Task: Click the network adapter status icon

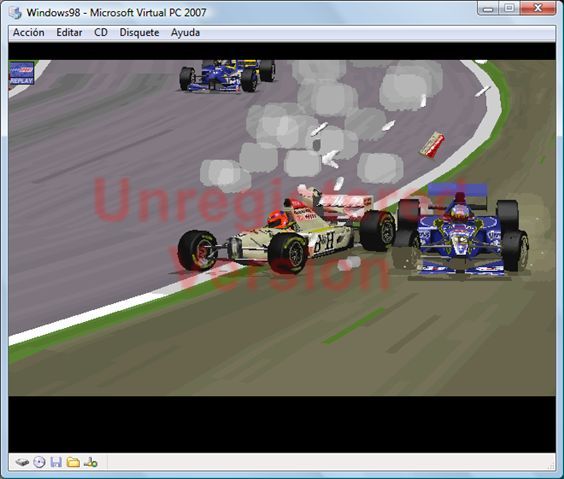Action: tap(90, 462)
